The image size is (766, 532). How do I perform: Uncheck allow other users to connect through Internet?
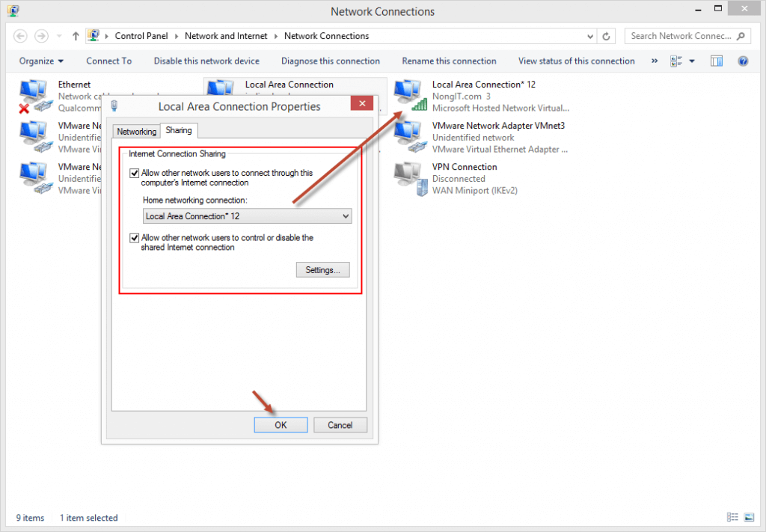(x=135, y=173)
